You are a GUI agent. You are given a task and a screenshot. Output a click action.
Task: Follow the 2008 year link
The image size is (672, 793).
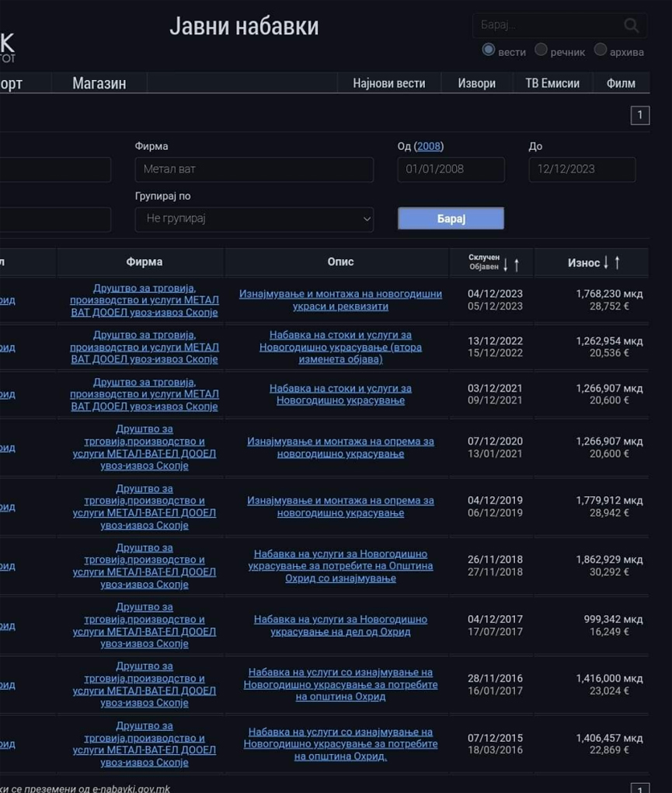429,146
